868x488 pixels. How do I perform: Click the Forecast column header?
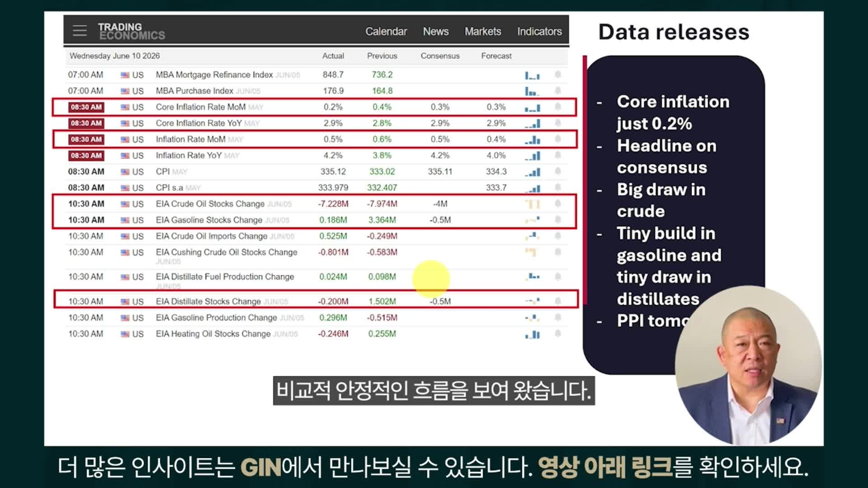tap(496, 56)
